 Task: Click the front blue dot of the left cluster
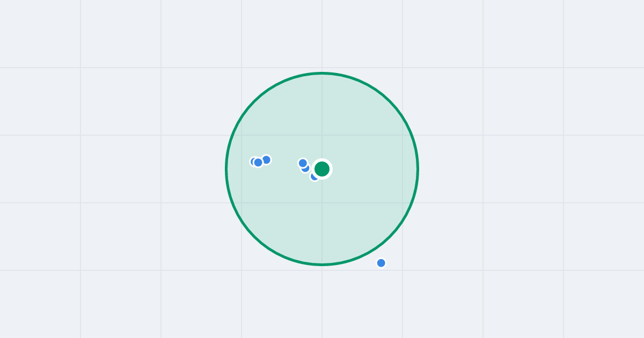point(258,163)
